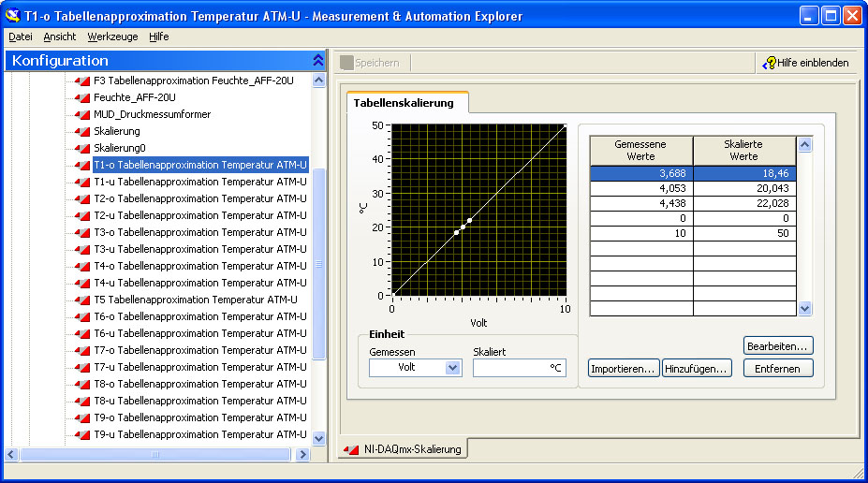Viewport: 868px width, 483px height.
Task: Open the Hilfe menu
Action: [x=159, y=37]
